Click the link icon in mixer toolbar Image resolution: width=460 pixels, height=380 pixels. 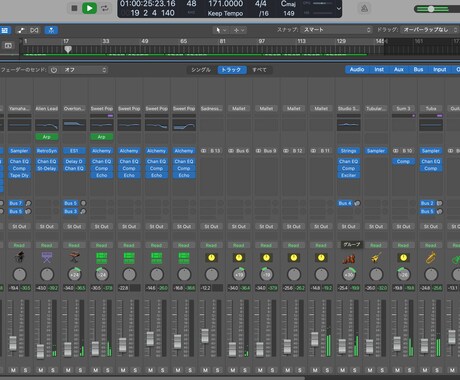click(x=34, y=30)
